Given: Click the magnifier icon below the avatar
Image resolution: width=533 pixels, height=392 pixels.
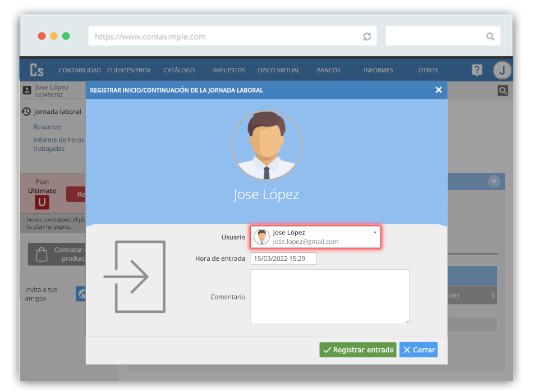Looking at the screenshot, I should 503,90.
